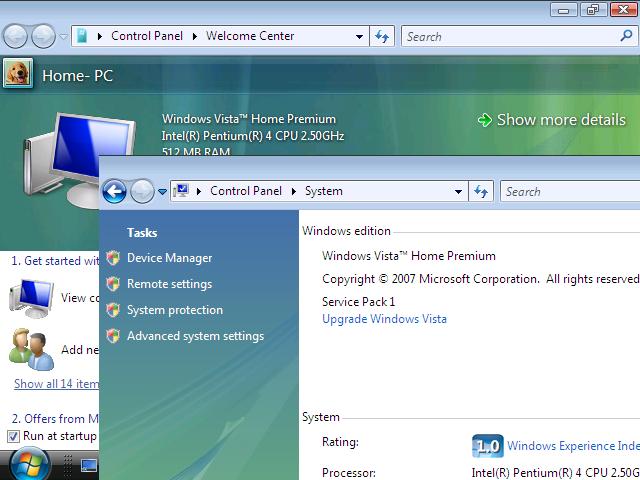Image resolution: width=640 pixels, height=480 pixels.
Task: Click 'Service Pack 1' text
Action: click(358, 302)
